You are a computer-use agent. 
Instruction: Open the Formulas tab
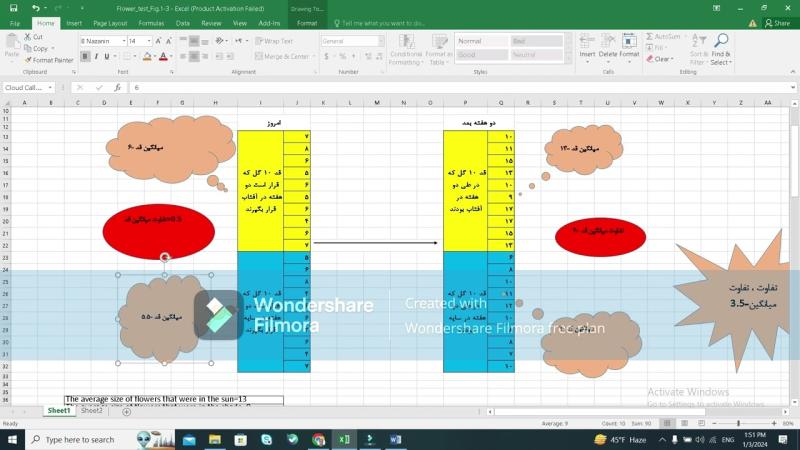151,23
